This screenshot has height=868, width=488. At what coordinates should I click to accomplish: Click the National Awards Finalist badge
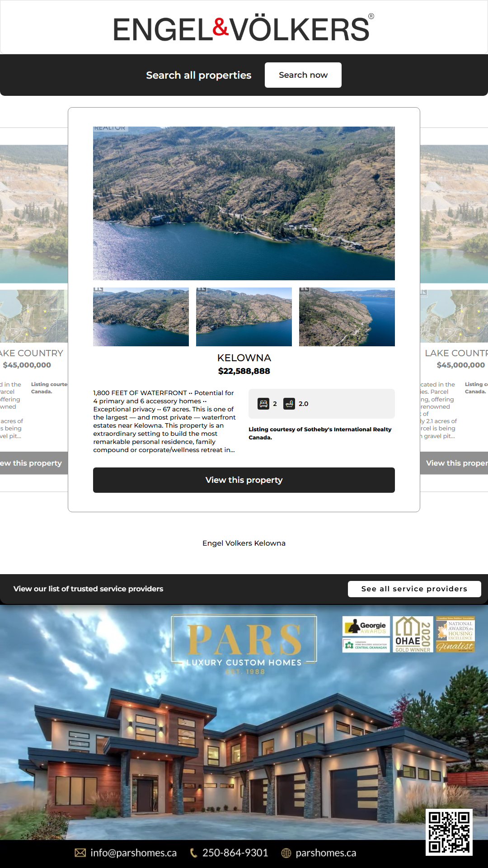pyautogui.click(x=455, y=634)
